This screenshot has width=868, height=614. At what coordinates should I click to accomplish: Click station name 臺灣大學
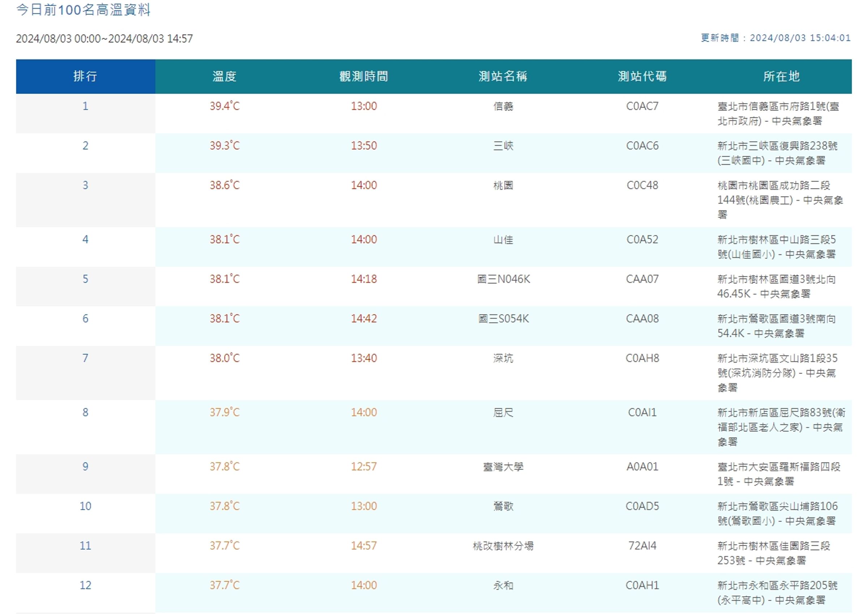[503, 467]
